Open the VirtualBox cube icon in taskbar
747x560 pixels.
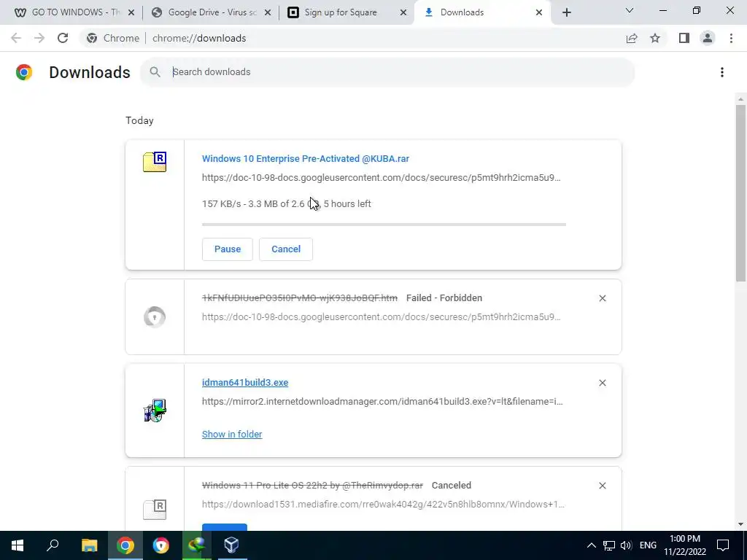pos(231,545)
